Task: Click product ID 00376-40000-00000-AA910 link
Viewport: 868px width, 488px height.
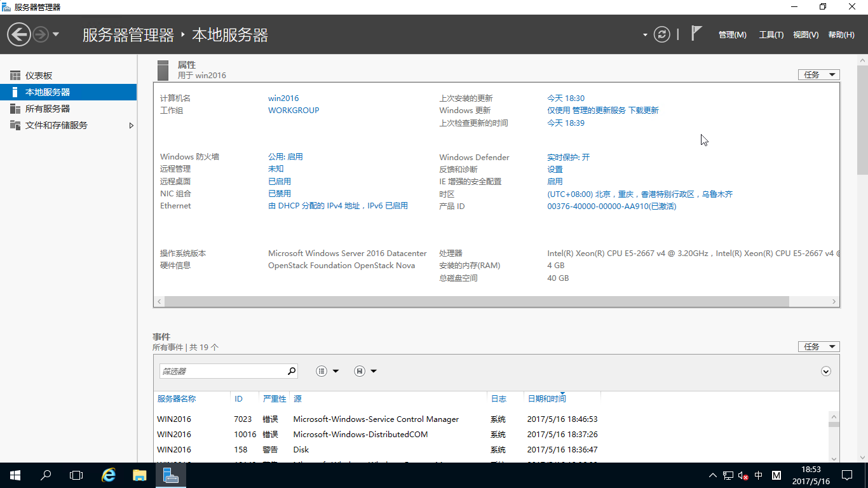Action: point(612,207)
